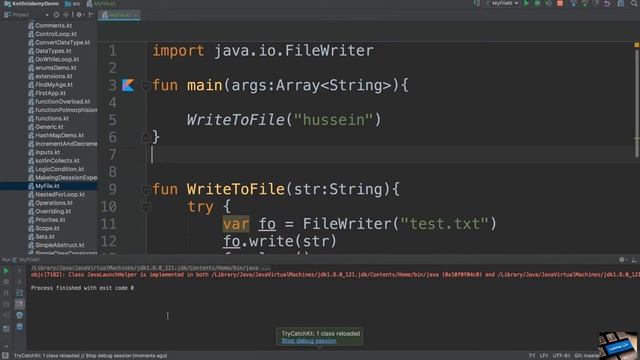640x360 pixels.
Task: Click the "test.txt" string on line 11
Action: coord(444,224)
